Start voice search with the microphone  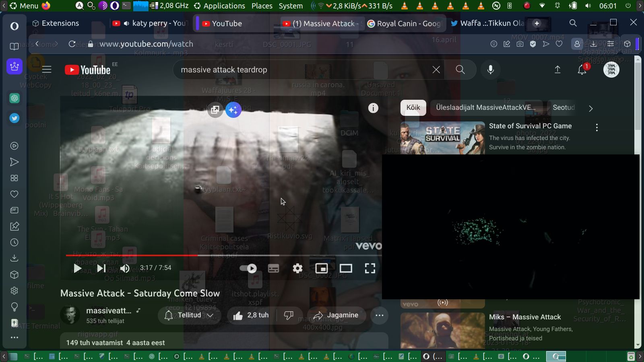pos(491,70)
